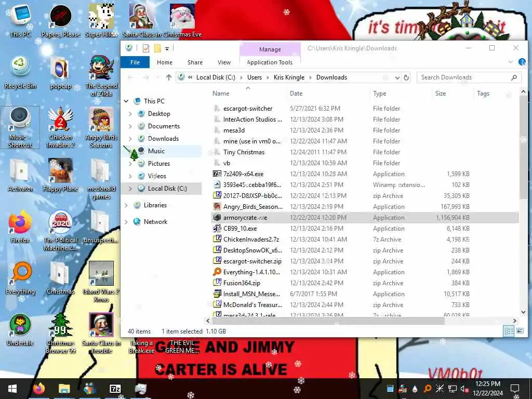
Task: Click Kris Kringle breadcrumb segment
Action: click(289, 77)
